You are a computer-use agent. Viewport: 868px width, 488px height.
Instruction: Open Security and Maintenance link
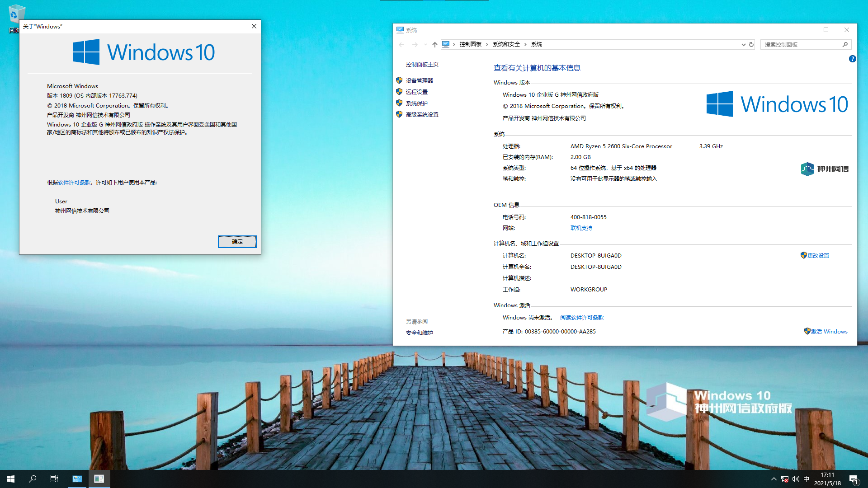click(x=419, y=333)
